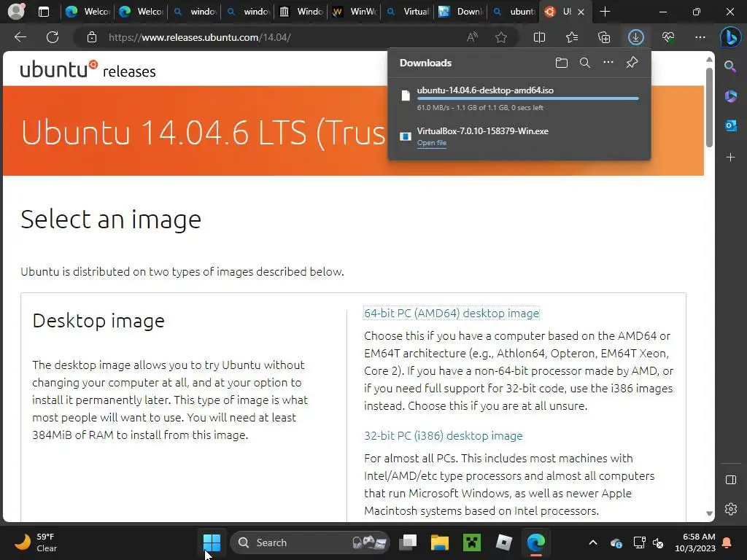Open tab actions menu icon
747x560 pixels.
(x=43, y=12)
